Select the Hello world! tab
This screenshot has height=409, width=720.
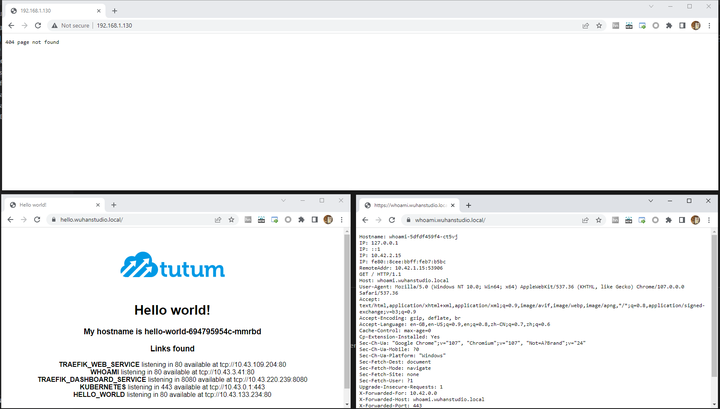[x=55, y=205]
